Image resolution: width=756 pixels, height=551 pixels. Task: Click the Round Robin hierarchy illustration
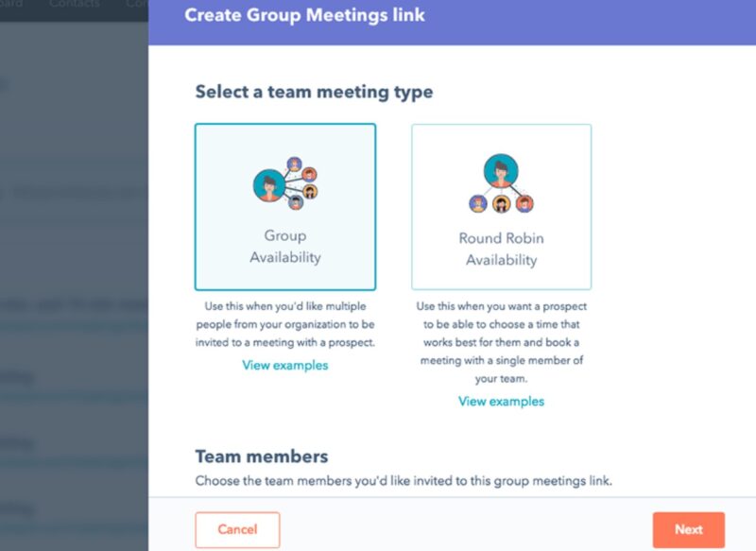click(x=502, y=183)
